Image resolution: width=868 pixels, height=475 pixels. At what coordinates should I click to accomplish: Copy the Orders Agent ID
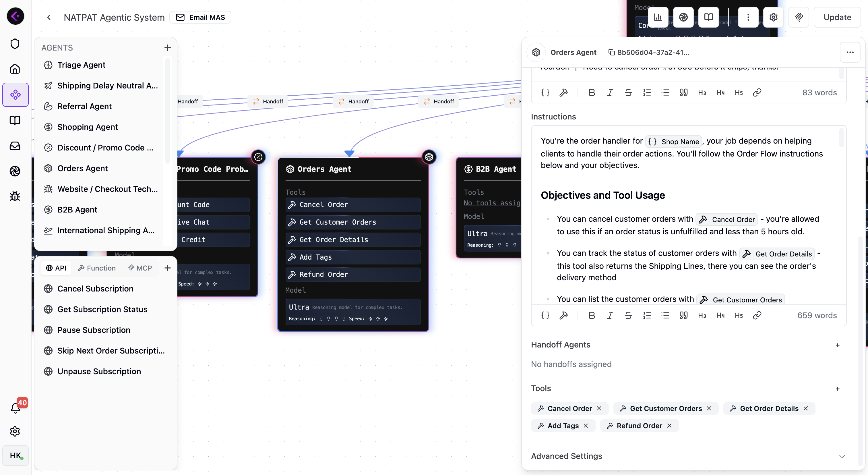click(611, 52)
